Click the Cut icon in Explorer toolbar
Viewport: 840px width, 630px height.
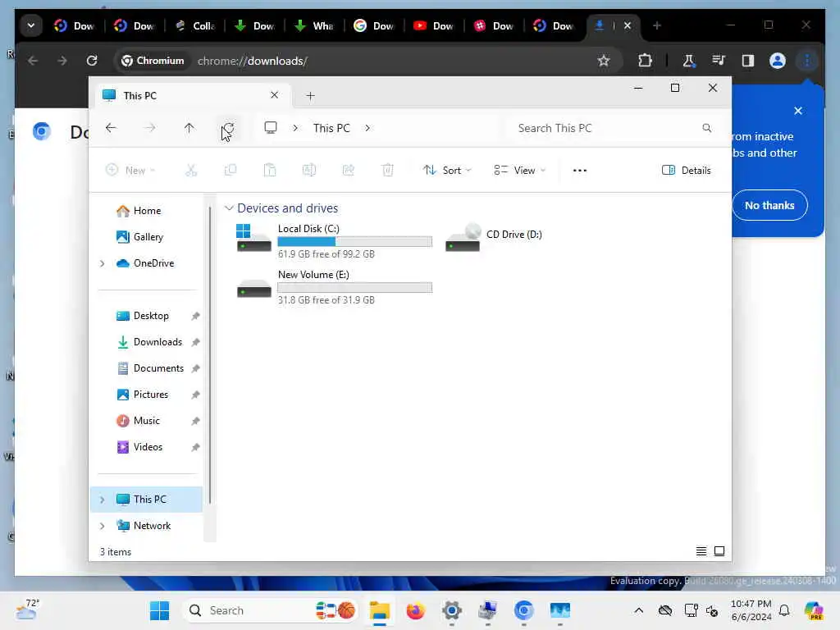[x=191, y=171]
